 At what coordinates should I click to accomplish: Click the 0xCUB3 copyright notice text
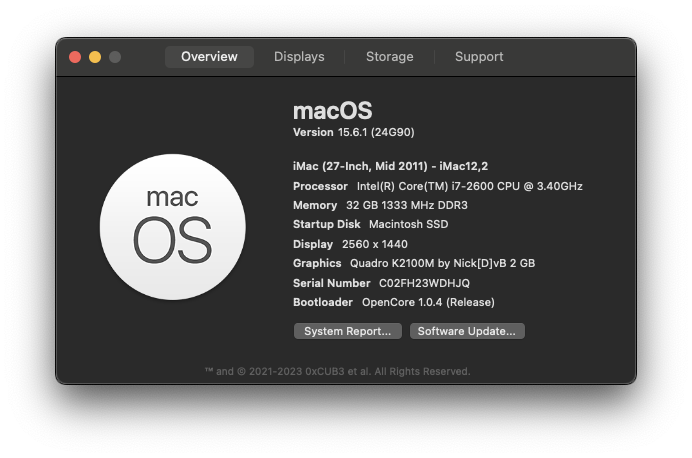click(338, 372)
